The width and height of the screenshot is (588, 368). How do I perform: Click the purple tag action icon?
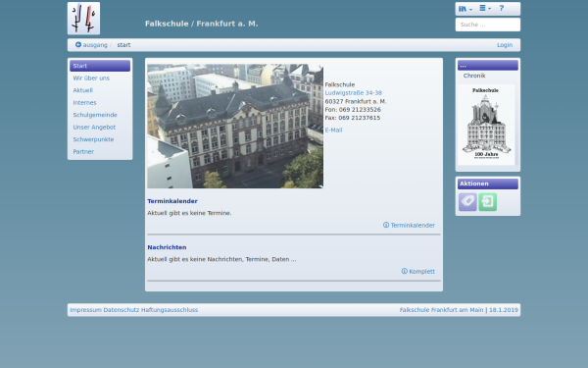tap(467, 202)
